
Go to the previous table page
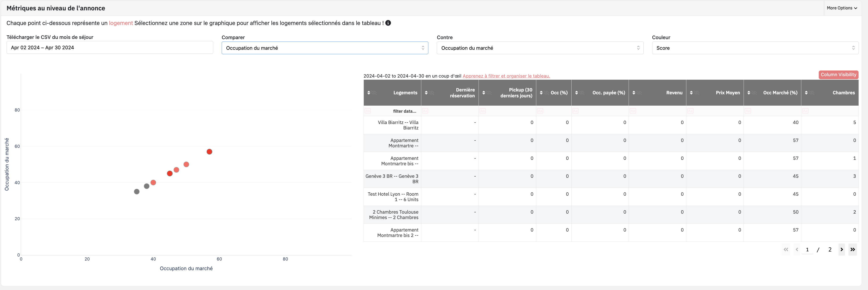[x=797, y=249]
